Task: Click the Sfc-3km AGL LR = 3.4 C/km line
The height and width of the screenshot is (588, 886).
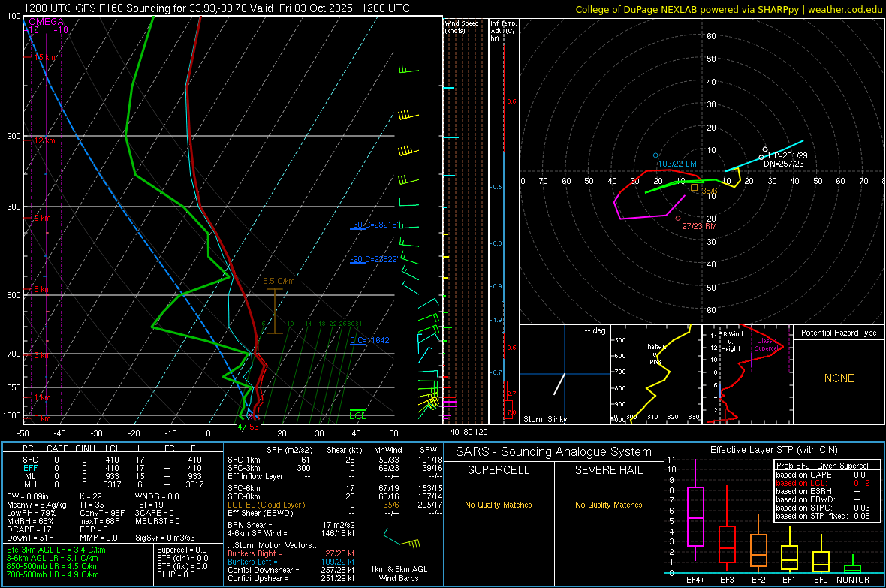Action: pos(56,550)
